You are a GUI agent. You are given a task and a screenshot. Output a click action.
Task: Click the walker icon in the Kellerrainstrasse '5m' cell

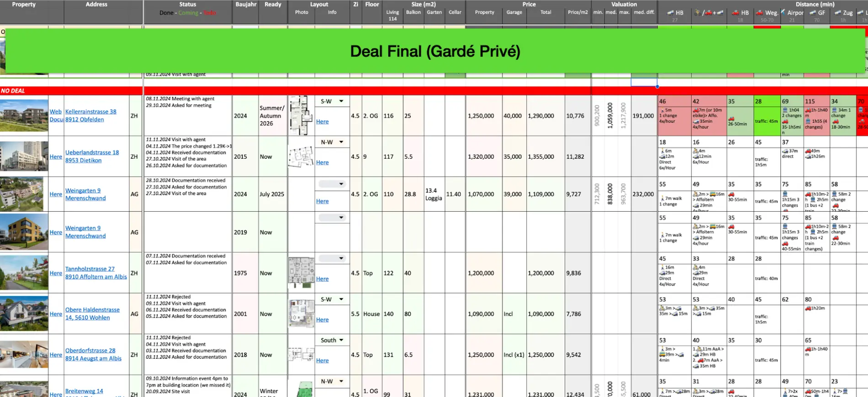pos(662,110)
